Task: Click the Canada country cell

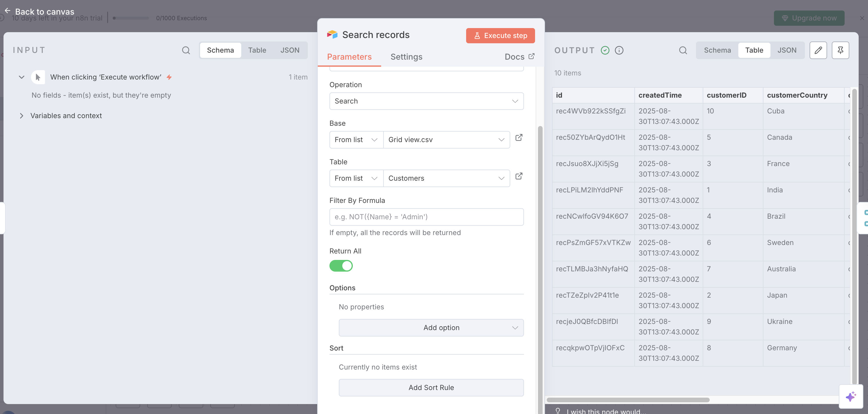Action: [x=803, y=143]
